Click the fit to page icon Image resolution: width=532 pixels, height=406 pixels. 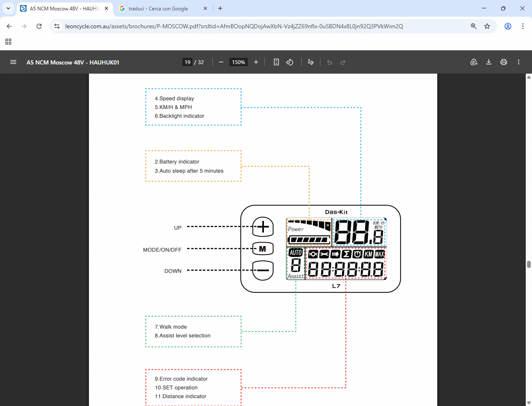(x=276, y=62)
